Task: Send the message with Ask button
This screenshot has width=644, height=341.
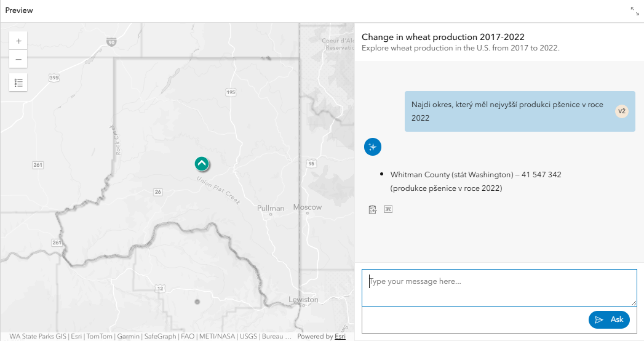Action: [609, 319]
